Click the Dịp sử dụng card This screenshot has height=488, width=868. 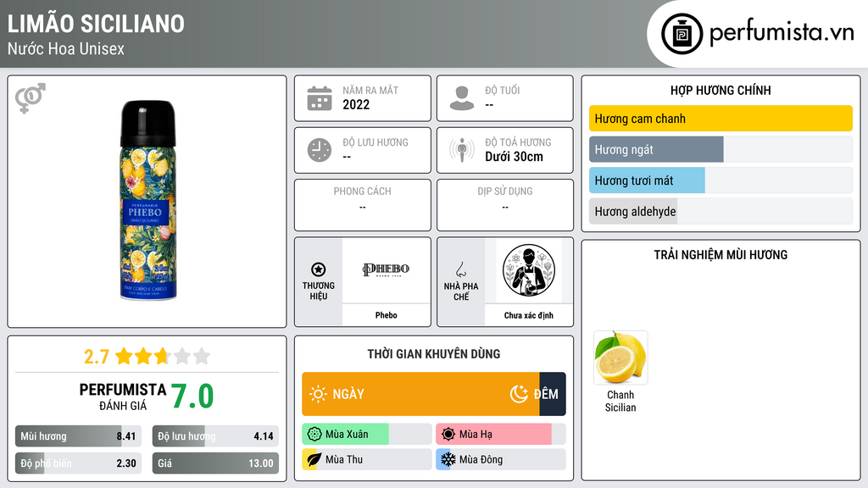(x=505, y=205)
